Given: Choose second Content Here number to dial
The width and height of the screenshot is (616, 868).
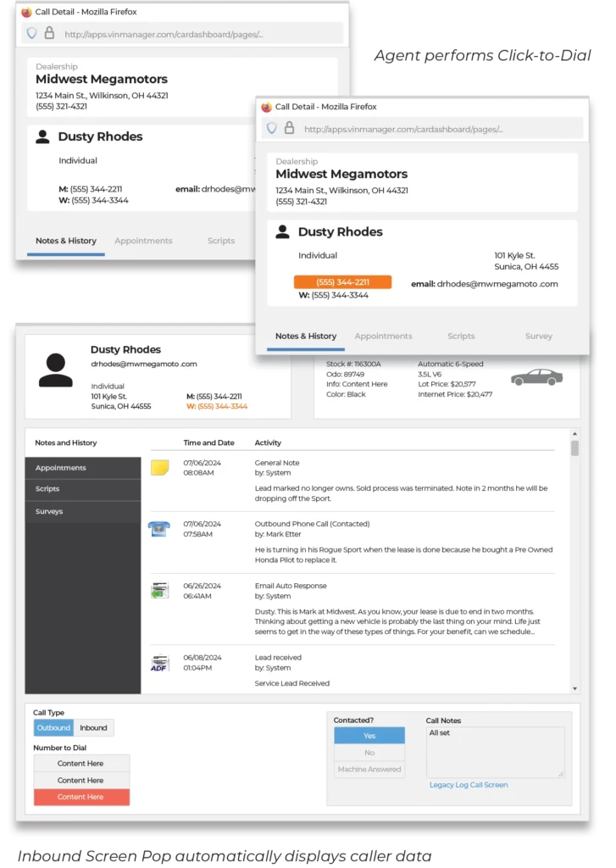Looking at the screenshot, I should [x=81, y=780].
